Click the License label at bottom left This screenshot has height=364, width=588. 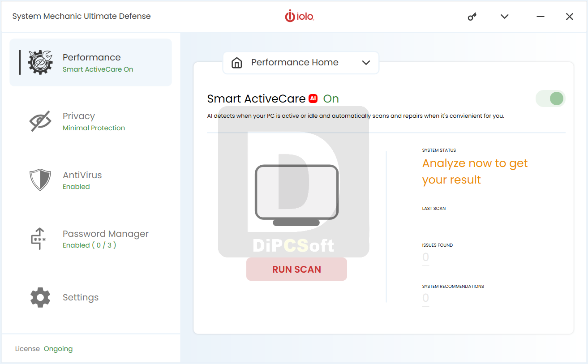tap(27, 349)
